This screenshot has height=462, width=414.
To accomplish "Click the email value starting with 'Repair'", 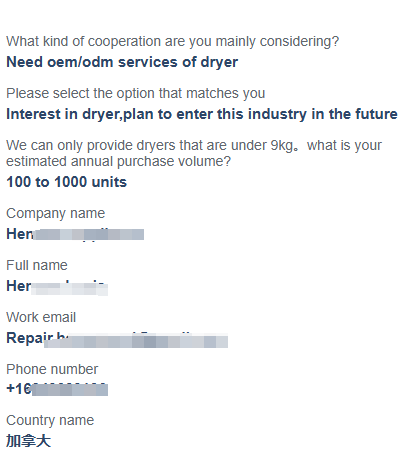I will click(117, 339).
